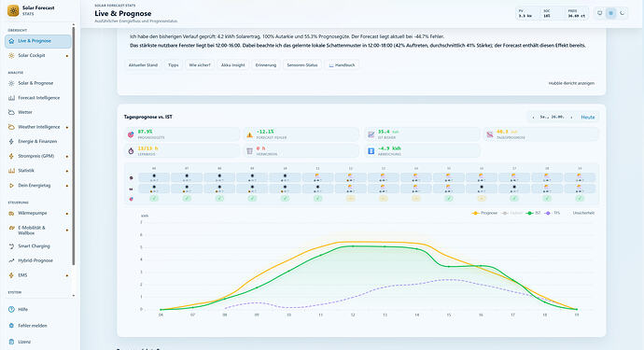Switch to system theme monitor icon
Image resolution: width=644 pixels, height=350 pixels.
[x=599, y=13]
